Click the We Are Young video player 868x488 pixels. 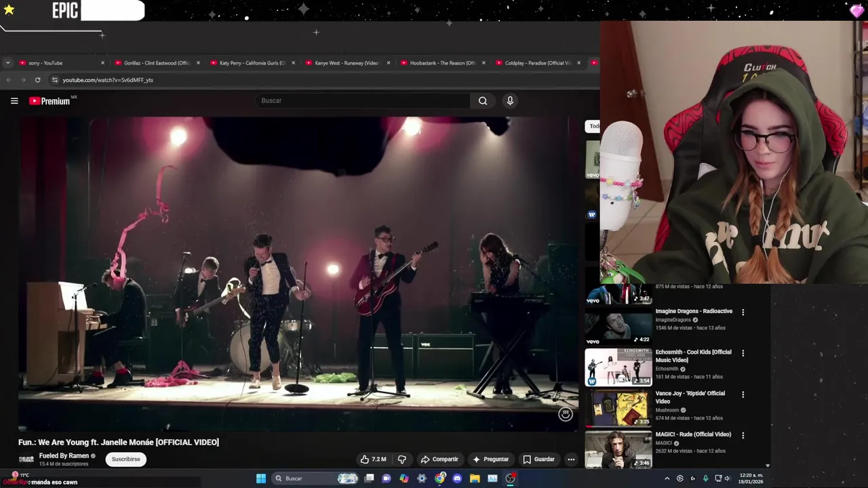(x=297, y=274)
